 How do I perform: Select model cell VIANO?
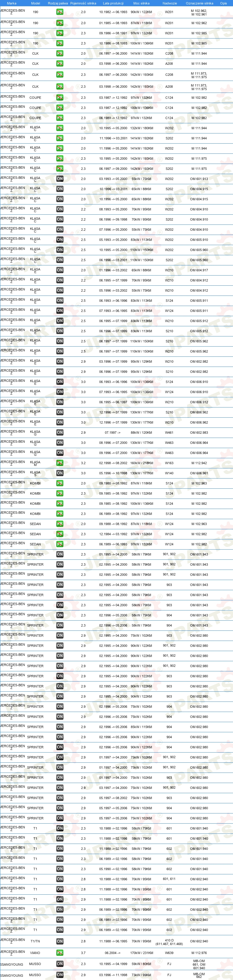click(x=35, y=953)
